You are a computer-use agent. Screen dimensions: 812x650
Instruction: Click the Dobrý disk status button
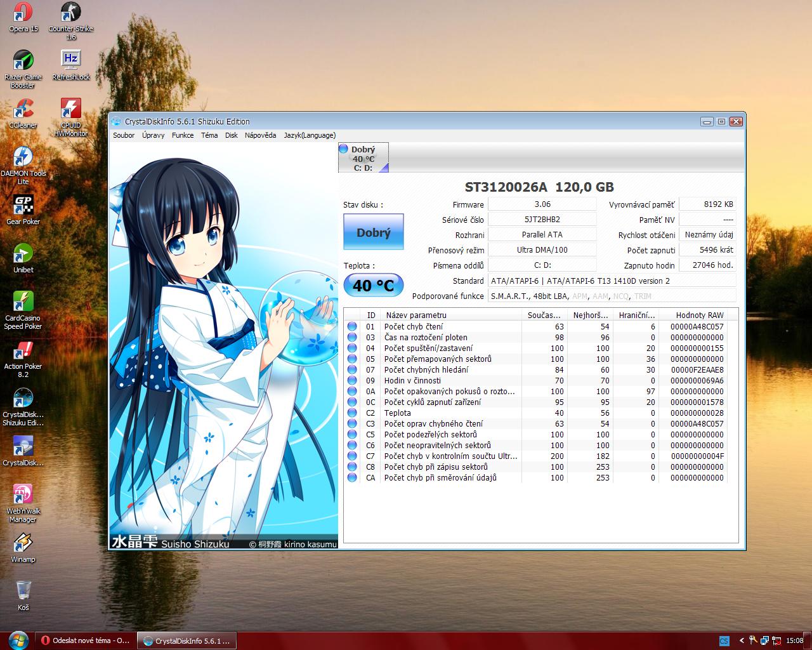373,232
